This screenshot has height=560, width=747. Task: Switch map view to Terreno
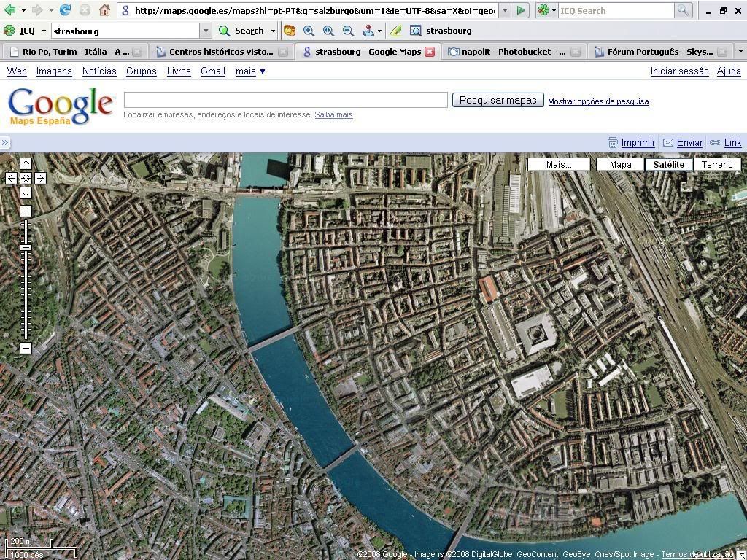tap(716, 164)
